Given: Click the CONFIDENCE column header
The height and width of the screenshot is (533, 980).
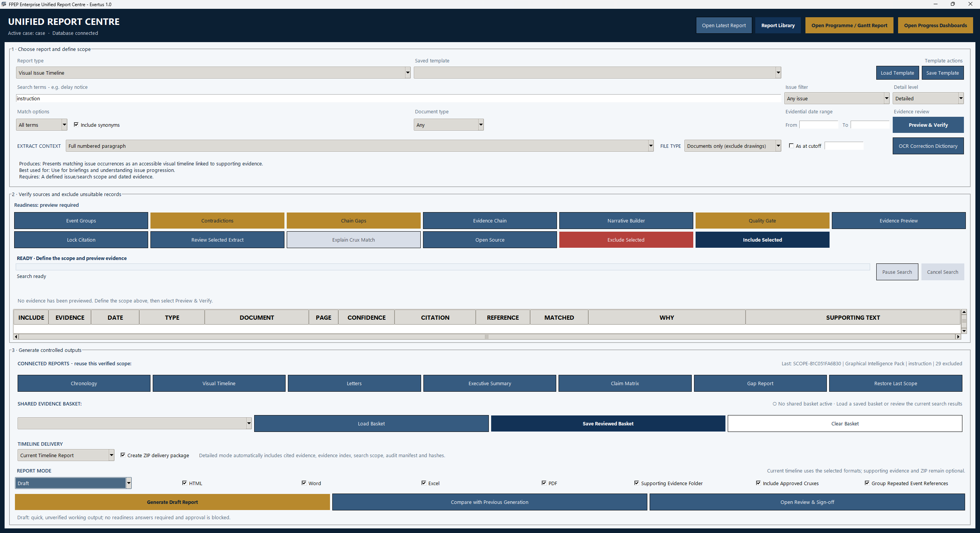Looking at the screenshot, I should click(366, 317).
